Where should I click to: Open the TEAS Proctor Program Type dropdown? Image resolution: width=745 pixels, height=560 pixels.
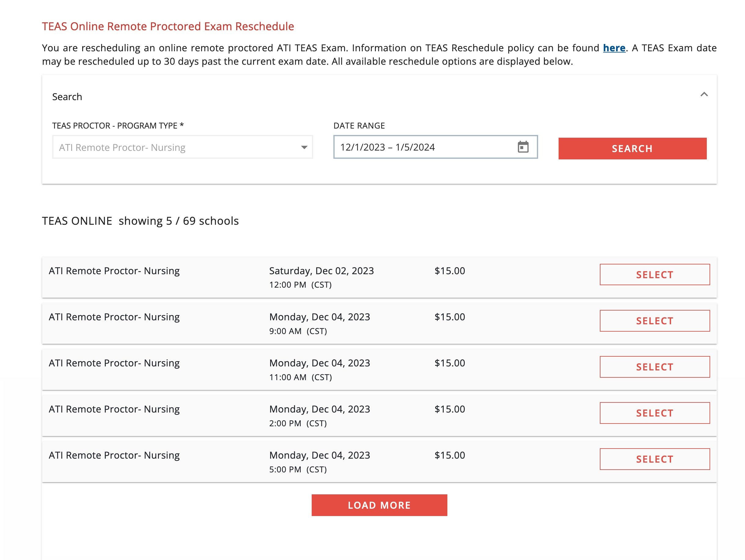(182, 147)
